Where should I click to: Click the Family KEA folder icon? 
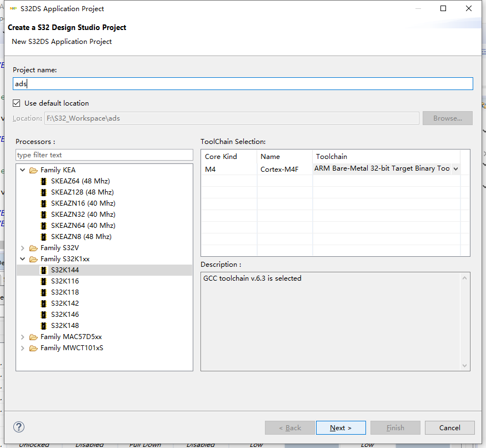coord(33,170)
